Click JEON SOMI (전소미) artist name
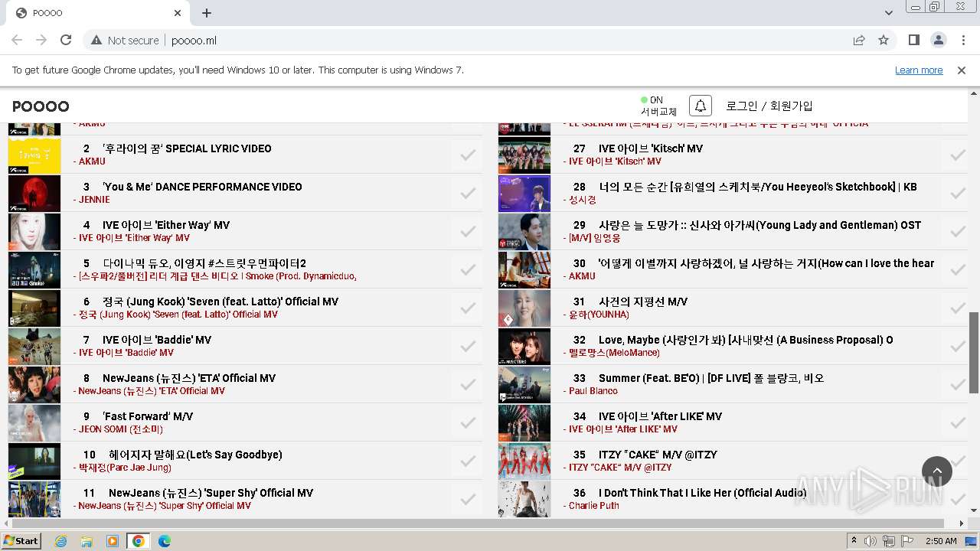980x551 pixels. click(x=121, y=429)
